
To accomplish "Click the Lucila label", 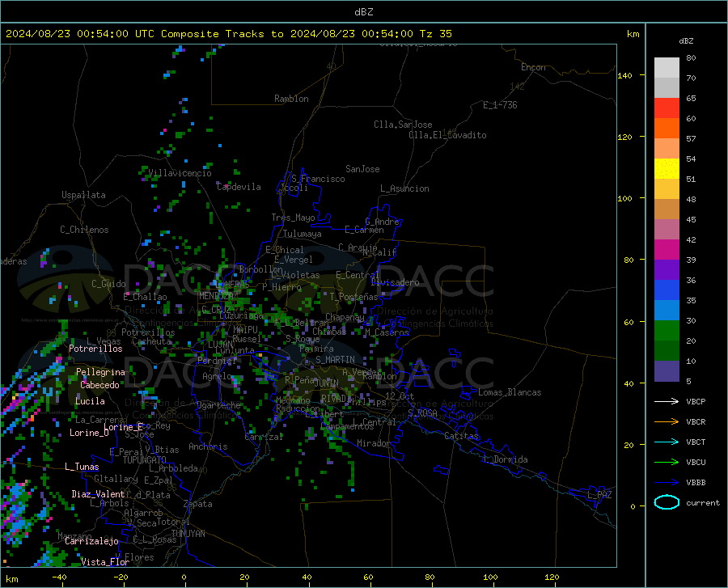I will (x=90, y=401).
